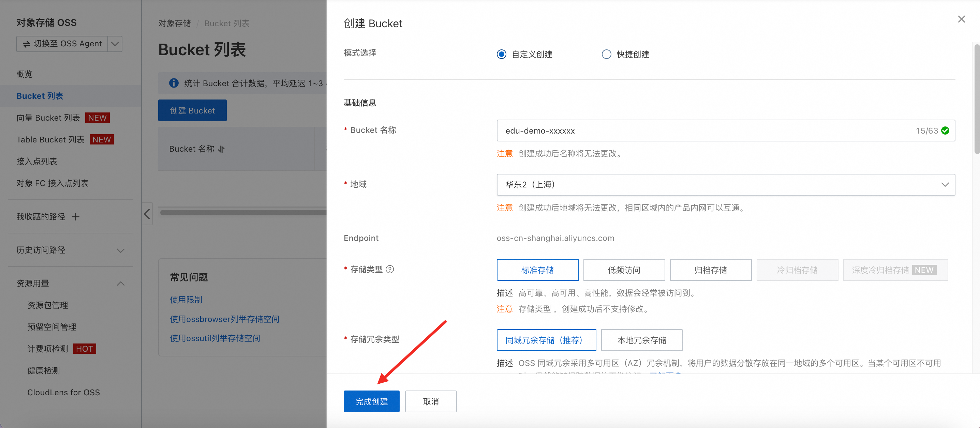The width and height of the screenshot is (980, 428).
Task: Open Table Bucket 列表 in the sidebar
Action: [x=50, y=139]
